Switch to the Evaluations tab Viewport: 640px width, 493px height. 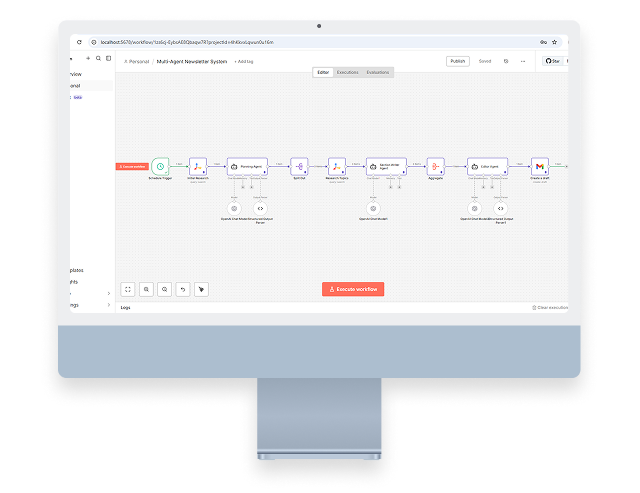(377, 72)
